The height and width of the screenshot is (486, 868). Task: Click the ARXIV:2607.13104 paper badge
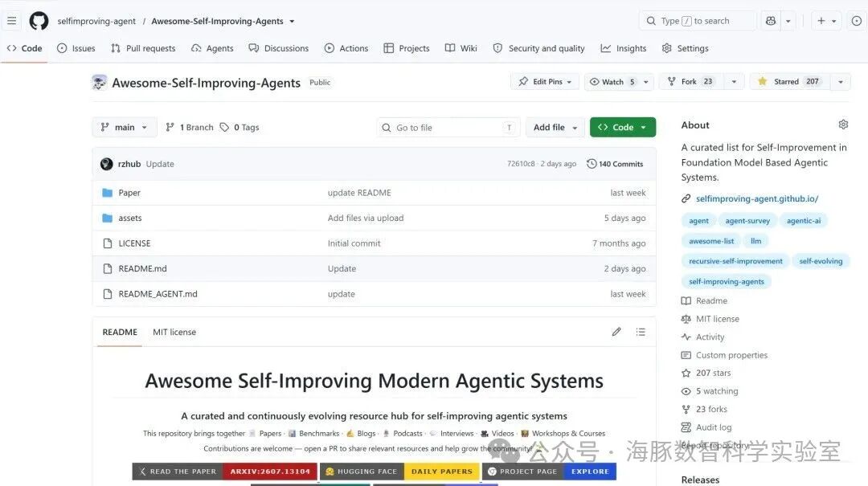tap(225, 472)
